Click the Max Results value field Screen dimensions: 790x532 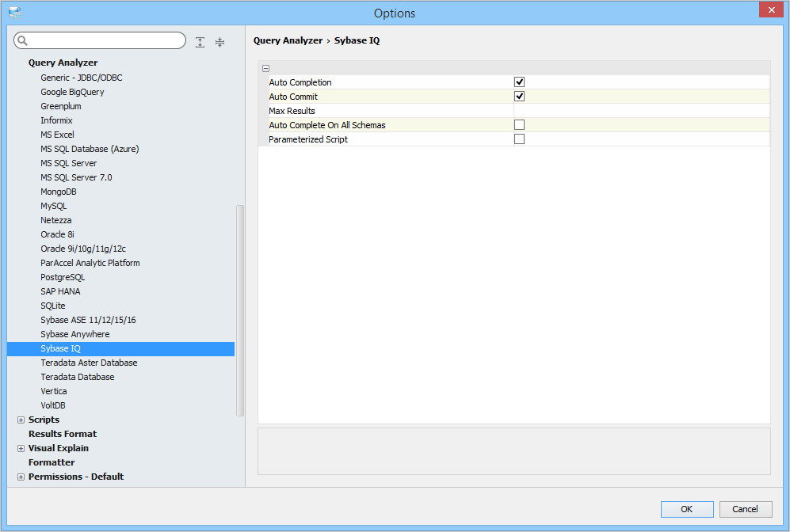point(641,111)
